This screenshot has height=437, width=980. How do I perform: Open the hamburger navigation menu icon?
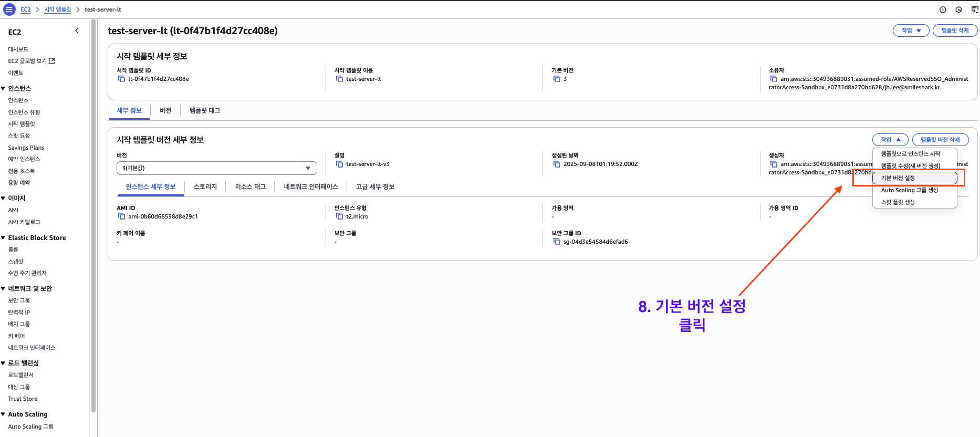(9, 9)
